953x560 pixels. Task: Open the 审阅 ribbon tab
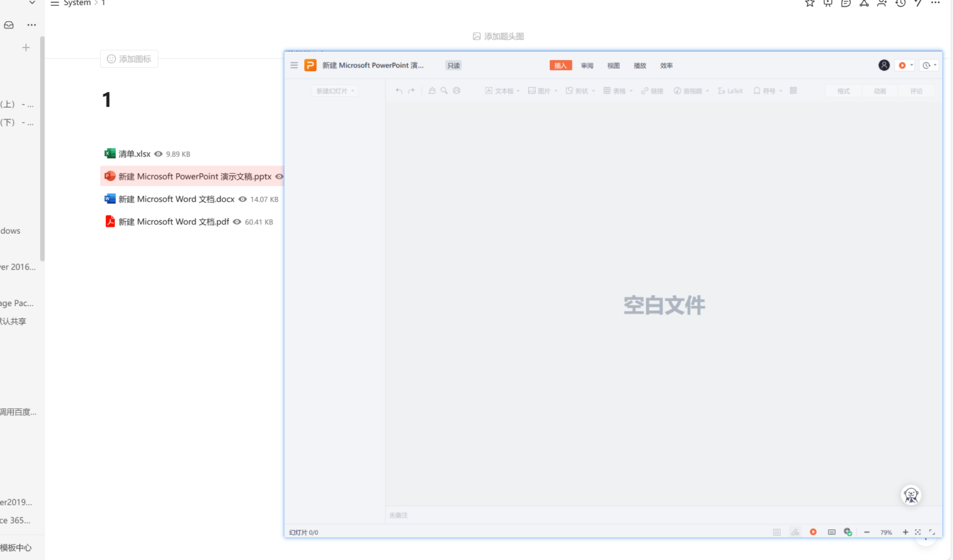(x=587, y=66)
